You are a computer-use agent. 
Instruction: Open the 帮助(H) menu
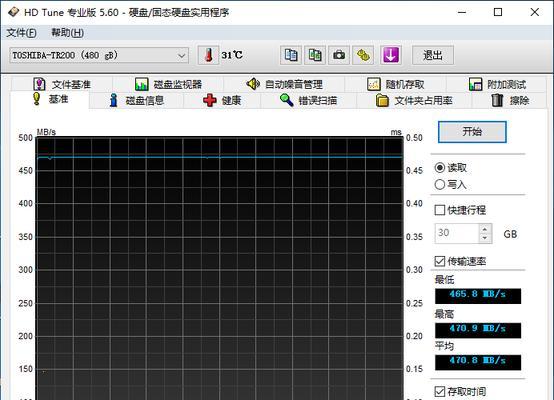67,33
